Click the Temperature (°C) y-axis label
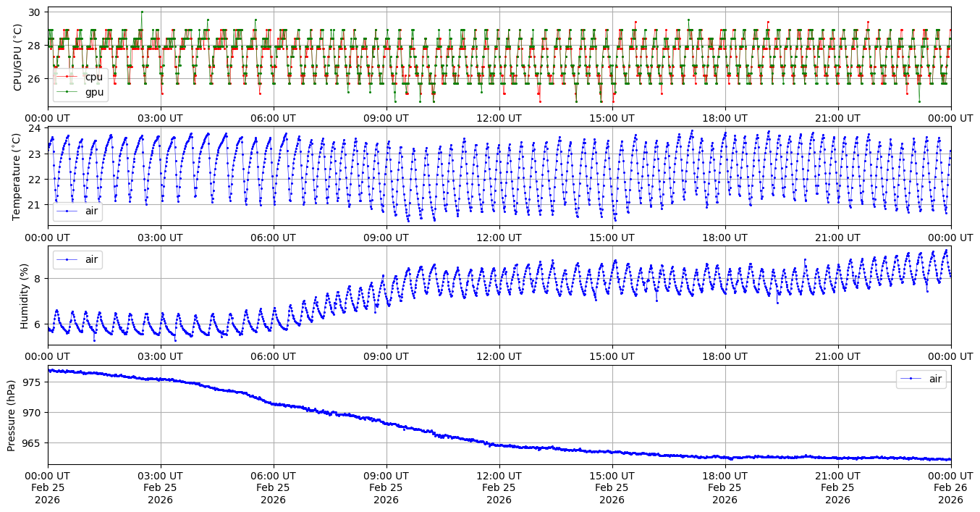 tap(18, 176)
